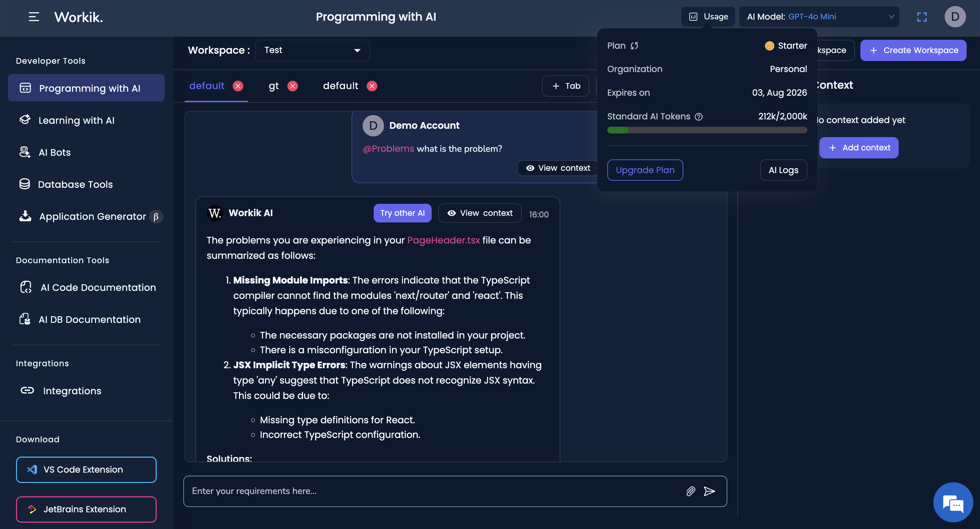Click the requirements input field
The width and height of the screenshot is (980, 529).
coord(434,491)
